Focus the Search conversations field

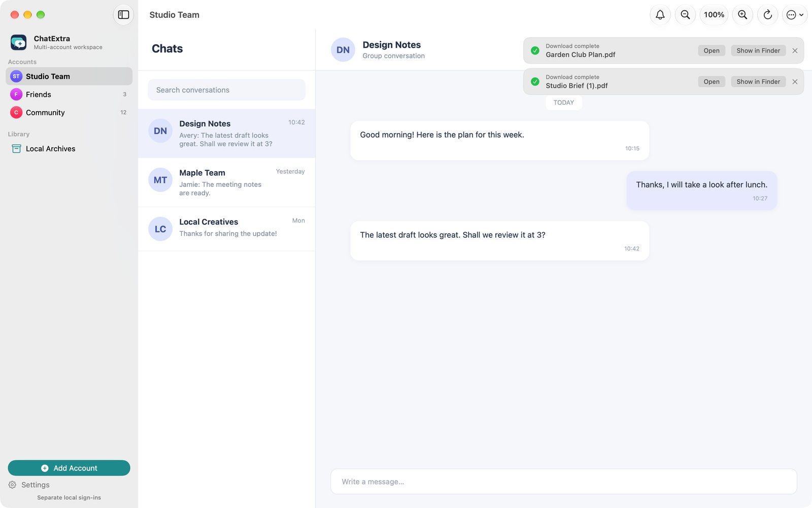click(x=226, y=90)
